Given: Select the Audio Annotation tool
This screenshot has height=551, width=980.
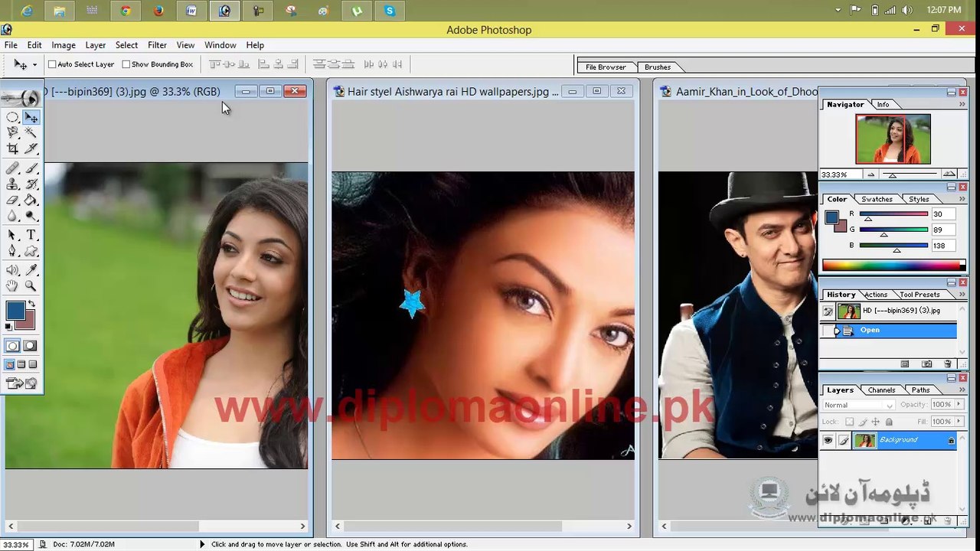Looking at the screenshot, I should (13, 270).
